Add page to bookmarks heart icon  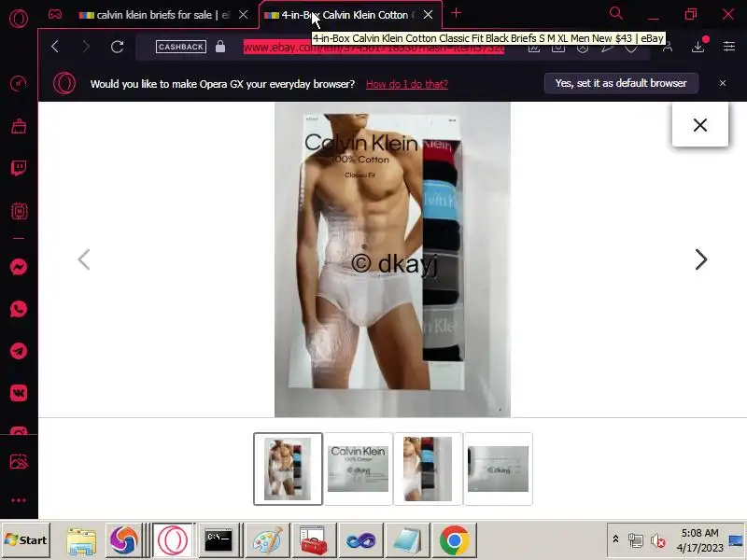[631, 48]
